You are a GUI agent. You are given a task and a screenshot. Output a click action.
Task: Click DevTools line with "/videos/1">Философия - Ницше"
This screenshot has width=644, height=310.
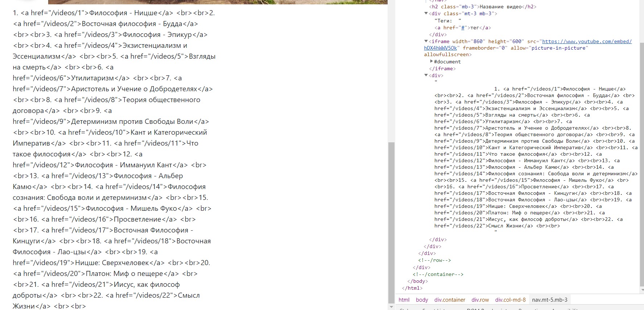tap(560, 89)
